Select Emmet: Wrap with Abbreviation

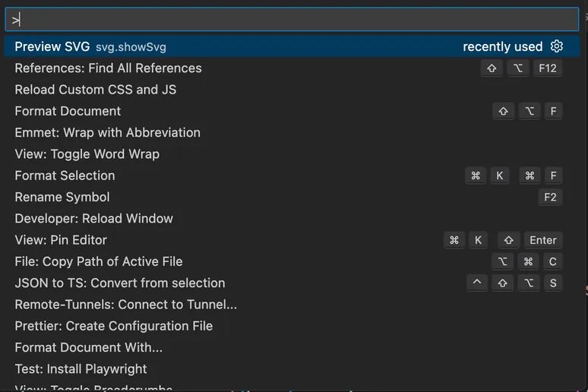pyautogui.click(x=107, y=132)
